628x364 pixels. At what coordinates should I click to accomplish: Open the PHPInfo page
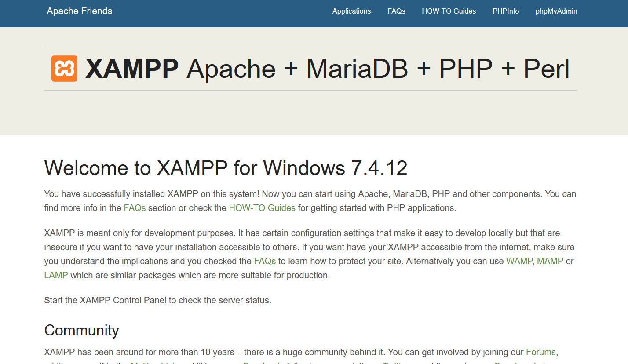pyautogui.click(x=506, y=11)
